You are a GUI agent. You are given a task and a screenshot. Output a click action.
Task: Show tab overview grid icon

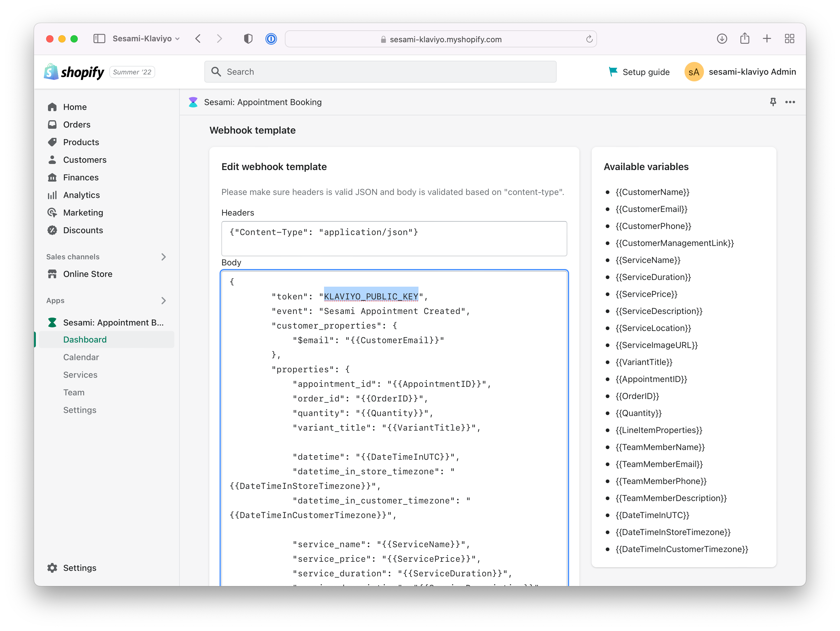click(x=790, y=39)
